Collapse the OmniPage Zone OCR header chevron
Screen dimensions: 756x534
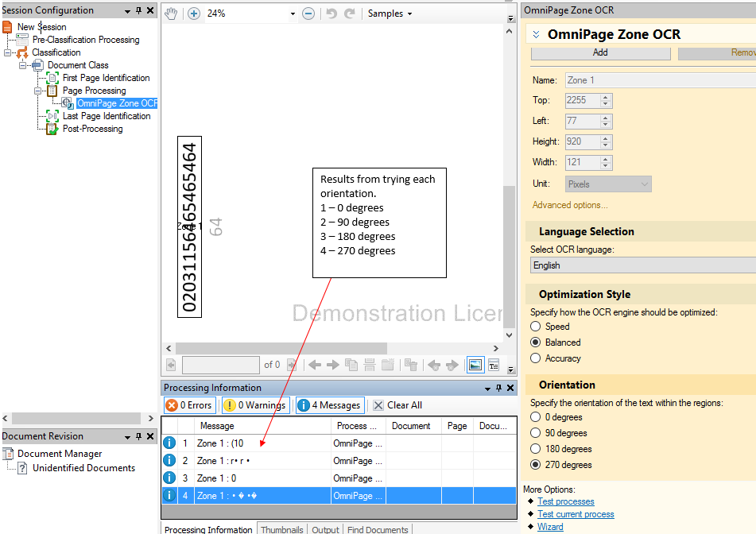[x=537, y=34]
